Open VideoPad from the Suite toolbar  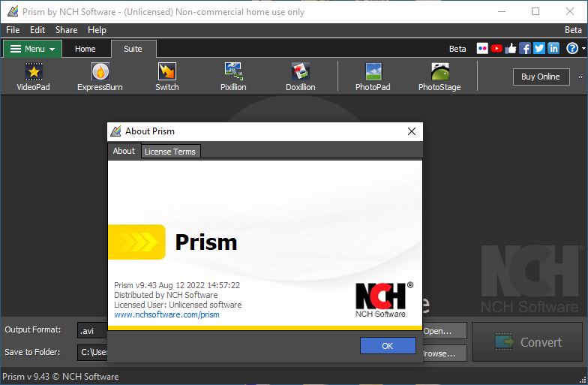point(33,77)
